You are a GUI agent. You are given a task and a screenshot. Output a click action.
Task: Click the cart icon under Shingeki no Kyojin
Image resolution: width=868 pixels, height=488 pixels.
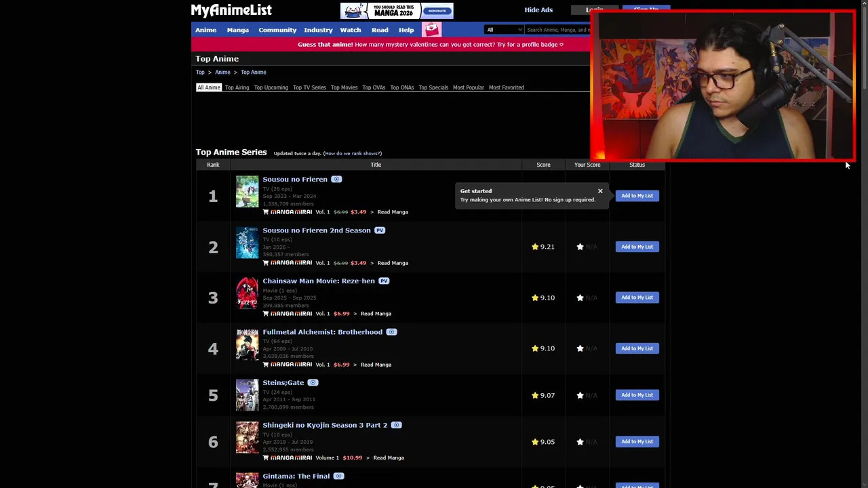pos(266,457)
